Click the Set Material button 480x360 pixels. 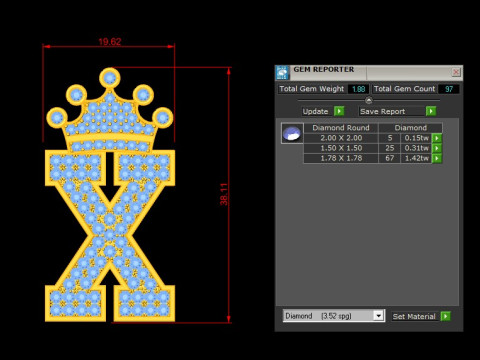pyautogui.click(x=415, y=316)
